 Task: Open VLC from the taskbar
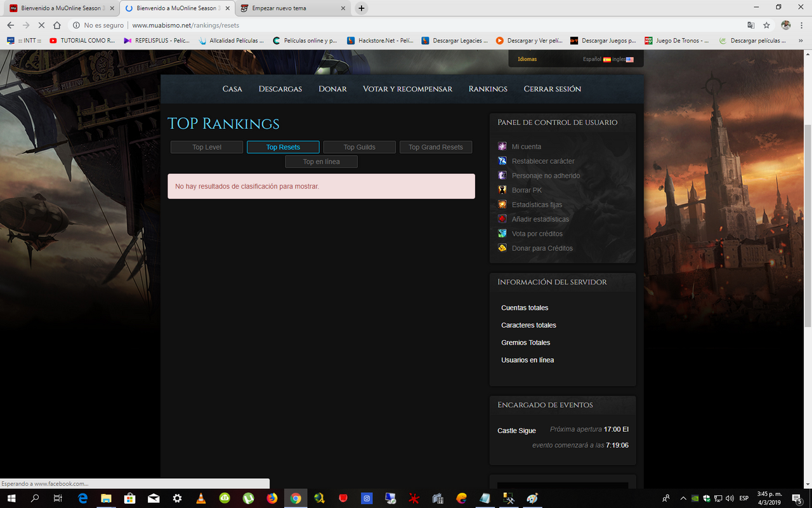pos(201,498)
